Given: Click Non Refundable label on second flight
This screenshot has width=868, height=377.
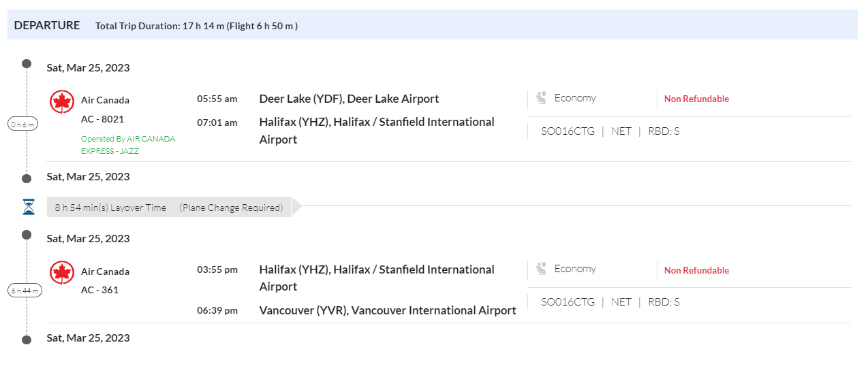Looking at the screenshot, I should (x=696, y=270).
